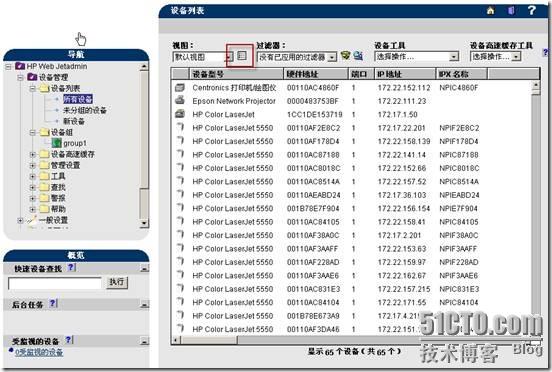The height and width of the screenshot is (372, 552).
Task: Expand the 设备高速缓存 tree node
Action: click(x=32, y=154)
